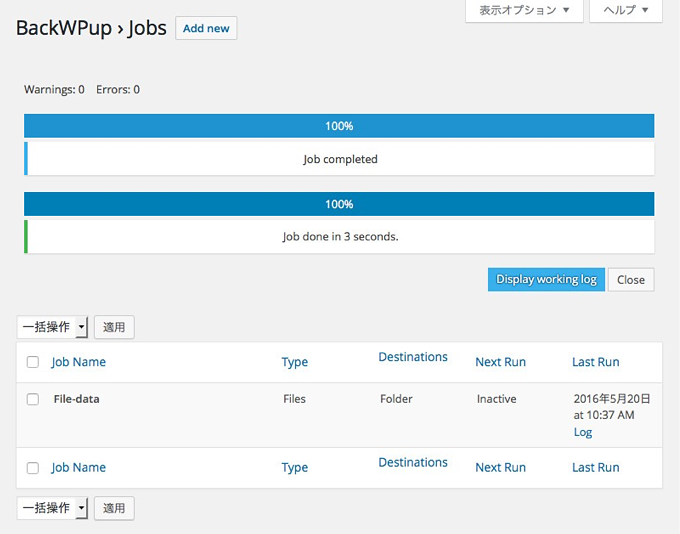Click the Warnings: 0 counter
Screen dimensions: 680x534
tap(54, 90)
